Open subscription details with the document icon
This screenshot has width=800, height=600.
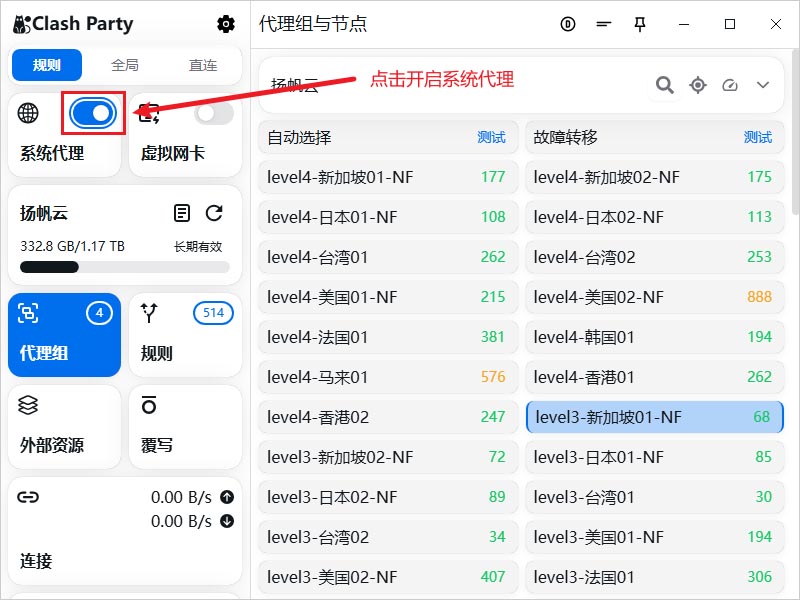[x=182, y=213]
